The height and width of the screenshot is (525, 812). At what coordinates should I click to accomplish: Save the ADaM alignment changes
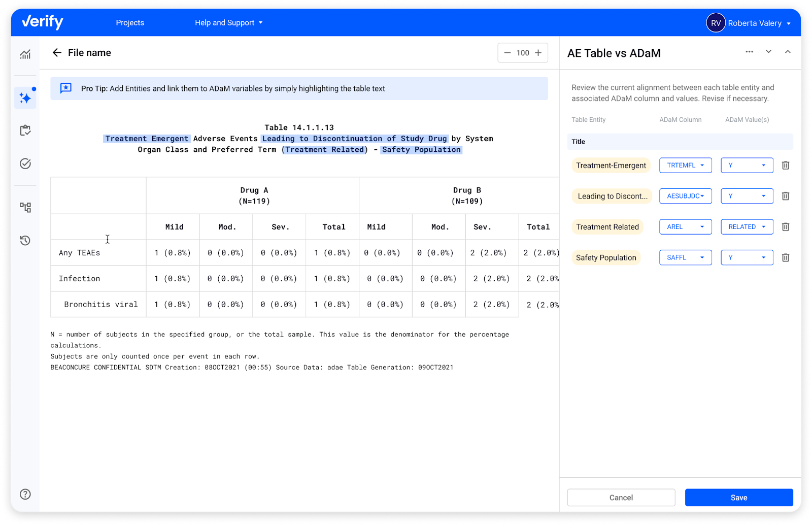(738, 498)
